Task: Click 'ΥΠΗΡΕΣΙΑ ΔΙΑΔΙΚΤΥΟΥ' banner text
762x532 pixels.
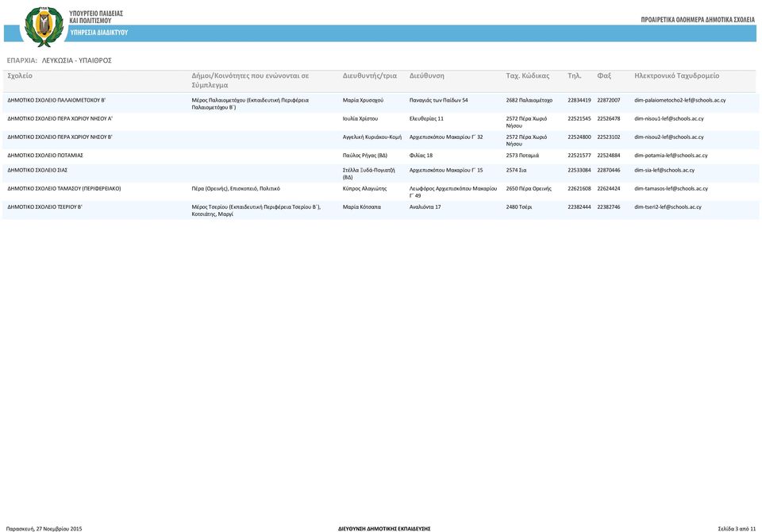Action: point(99,33)
